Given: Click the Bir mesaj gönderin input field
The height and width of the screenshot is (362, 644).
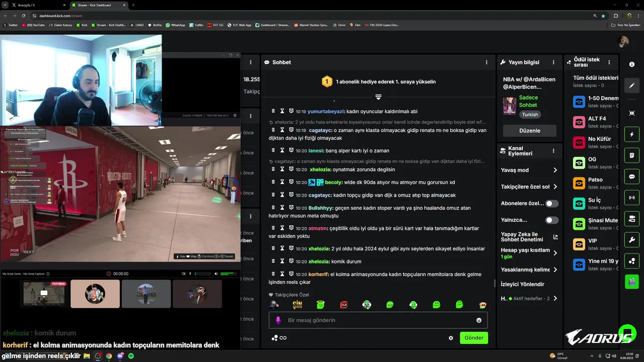Looking at the screenshot, I should pos(378,320).
